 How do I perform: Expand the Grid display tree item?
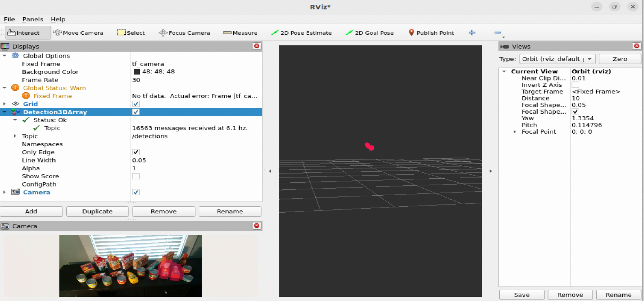point(4,104)
